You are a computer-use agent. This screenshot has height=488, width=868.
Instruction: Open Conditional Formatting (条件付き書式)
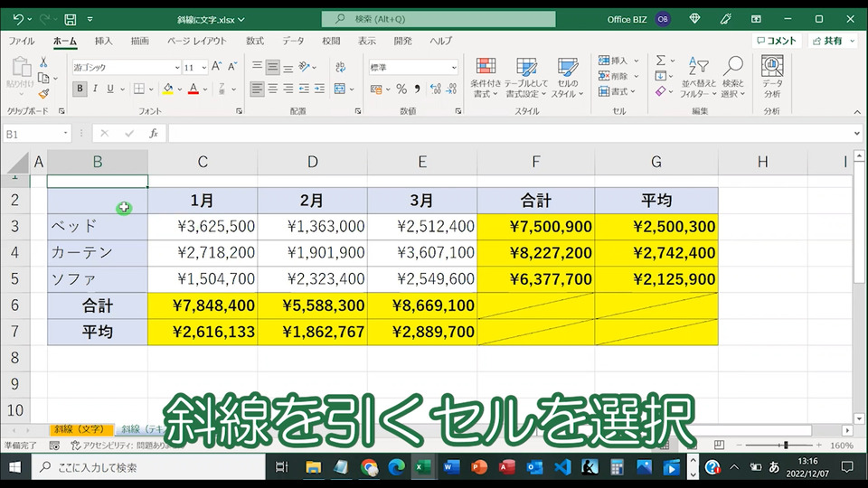[x=486, y=78]
